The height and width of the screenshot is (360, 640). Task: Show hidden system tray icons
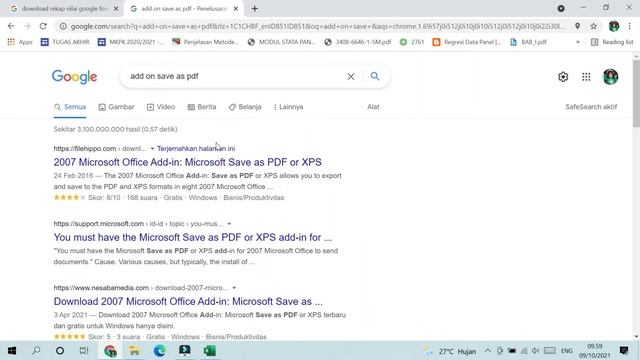pos(488,351)
